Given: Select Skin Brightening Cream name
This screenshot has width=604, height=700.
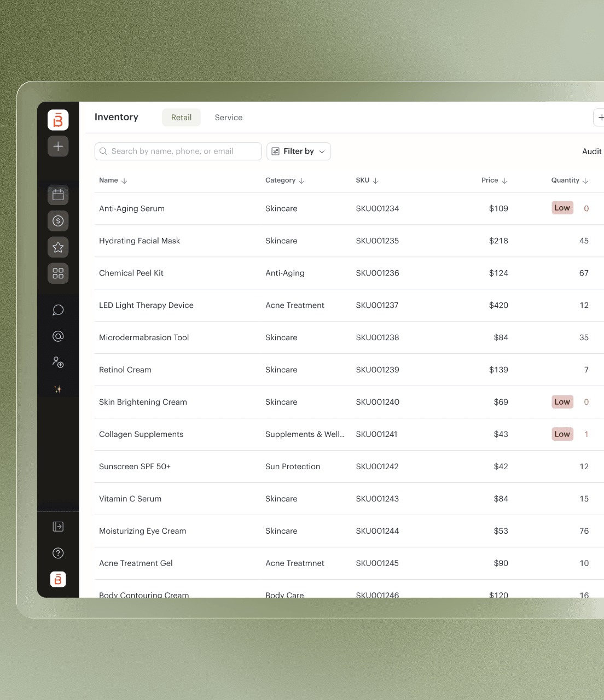Looking at the screenshot, I should click(143, 402).
